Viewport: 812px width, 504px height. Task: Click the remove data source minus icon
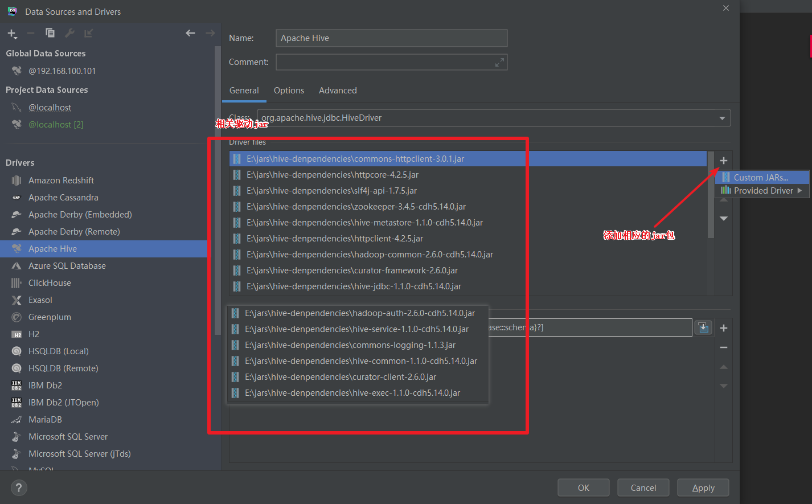(x=31, y=33)
